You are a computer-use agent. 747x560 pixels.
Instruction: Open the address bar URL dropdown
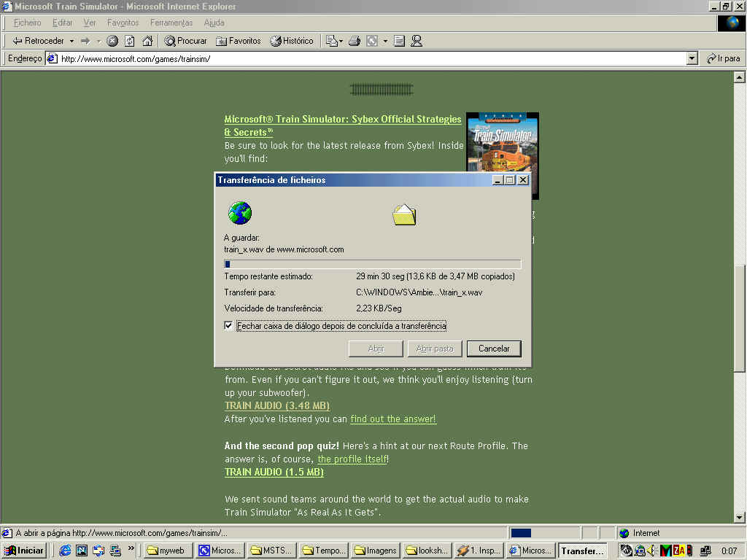tap(692, 58)
